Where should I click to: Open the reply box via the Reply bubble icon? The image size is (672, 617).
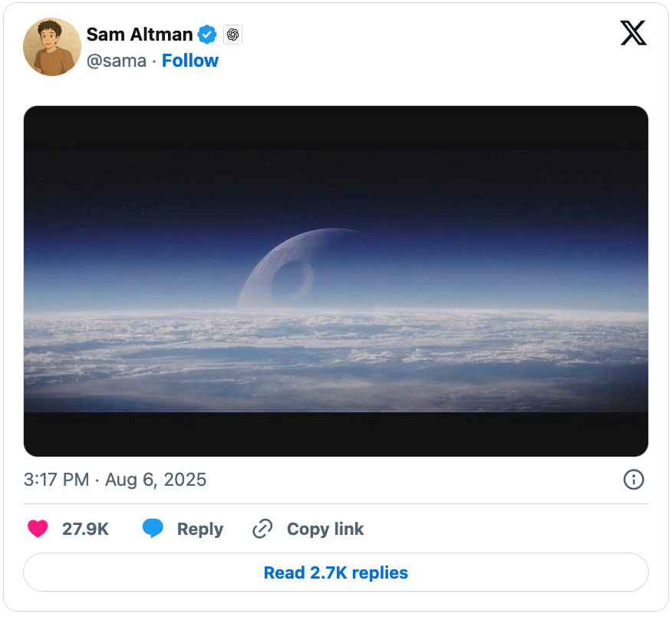pyautogui.click(x=153, y=529)
